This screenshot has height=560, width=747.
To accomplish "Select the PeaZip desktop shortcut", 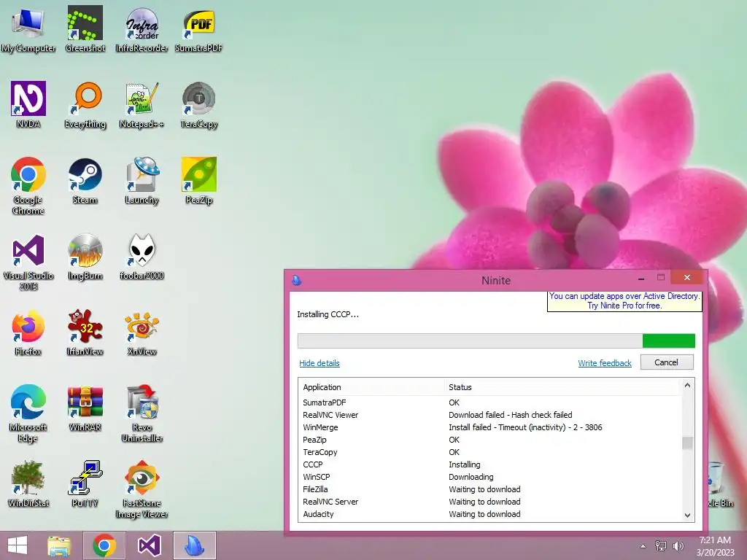I will point(198,182).
